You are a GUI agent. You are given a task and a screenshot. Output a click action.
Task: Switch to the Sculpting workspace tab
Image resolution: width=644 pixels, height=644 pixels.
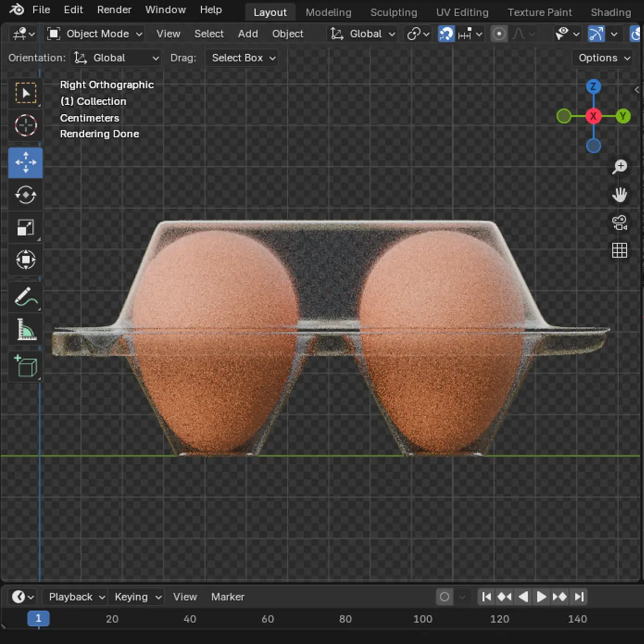point(393,12)
